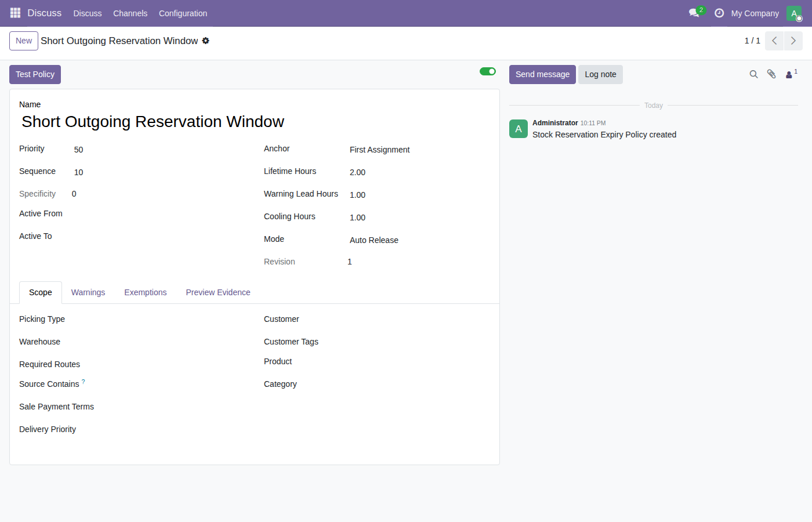Open the Mode dropdown set to Auto Release

coord(419,240)
